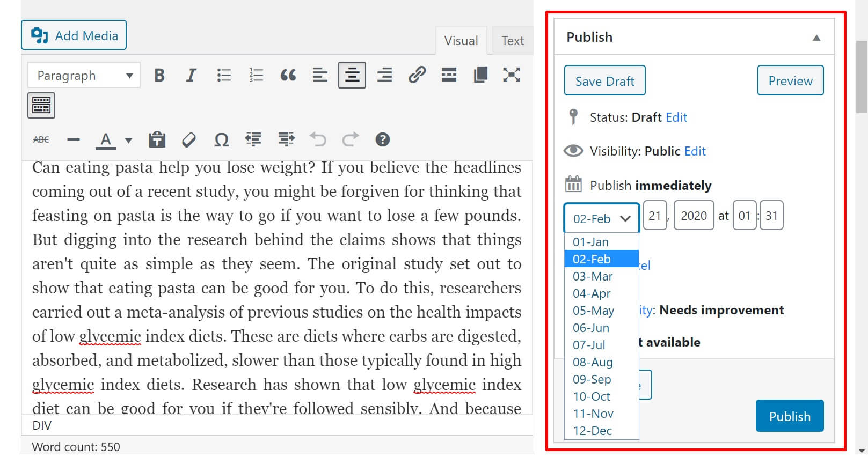Align text left
Image resolution: width=868 pixels, height=457 pixels.
[320, 75]
